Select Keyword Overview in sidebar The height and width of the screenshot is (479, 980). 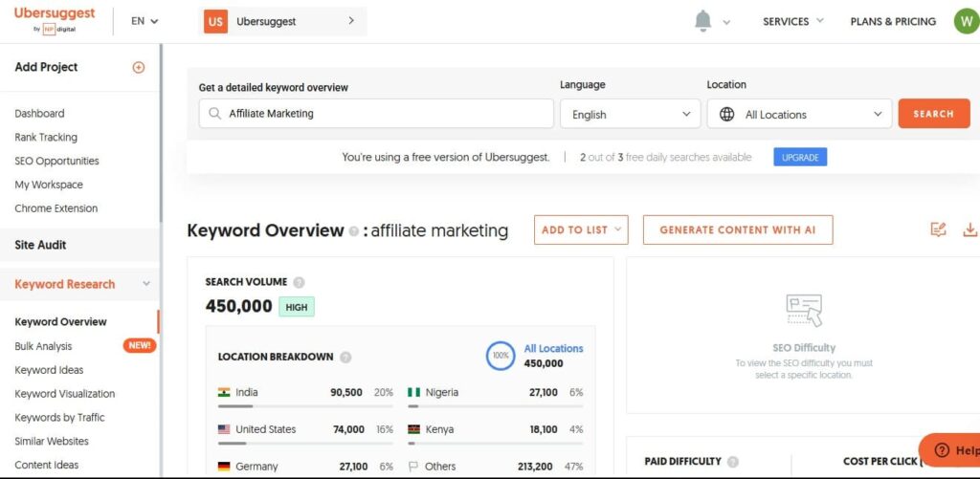coord(60,321)
